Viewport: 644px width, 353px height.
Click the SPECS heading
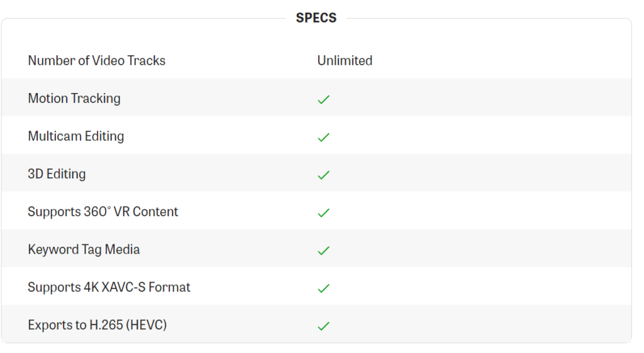click(x=316, y=18)
